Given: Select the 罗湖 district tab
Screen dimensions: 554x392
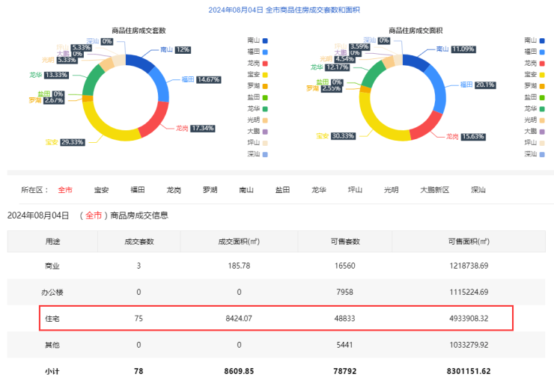Looking at the screenshot, I should [x=210, y=190].
